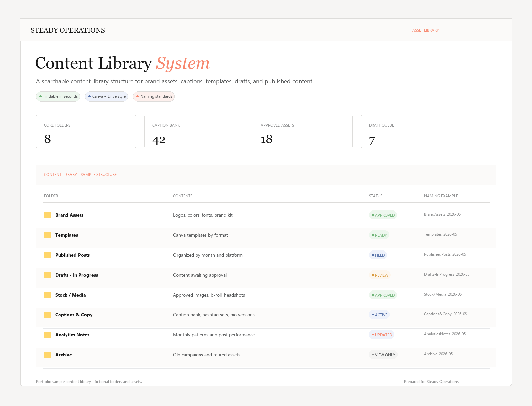Image resolution: width=532 pixels, height=406 pixels.
Task: Click the READY status badge
Action: point(379,235)
